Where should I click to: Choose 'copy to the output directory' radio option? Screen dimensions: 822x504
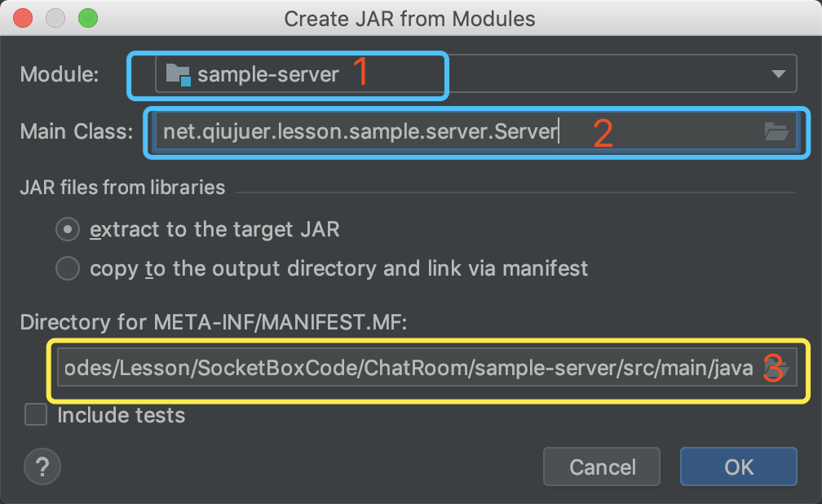[x=67, y=267]
